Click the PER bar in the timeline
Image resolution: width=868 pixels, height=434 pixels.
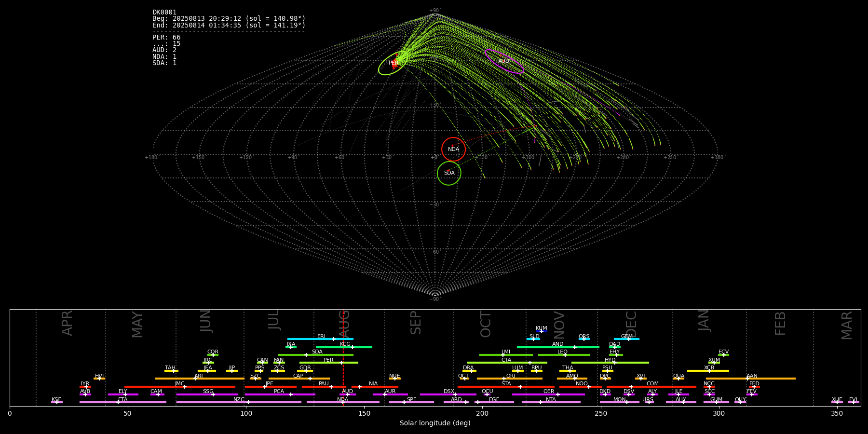point(329,363)
